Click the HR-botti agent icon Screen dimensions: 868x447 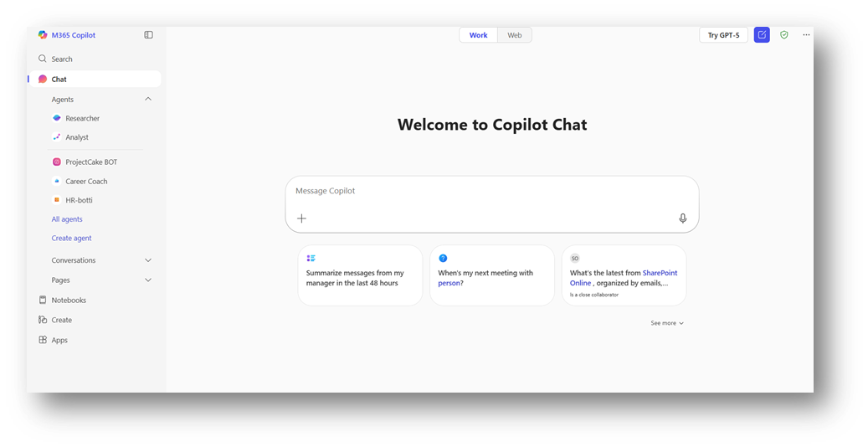pos(56,200)
